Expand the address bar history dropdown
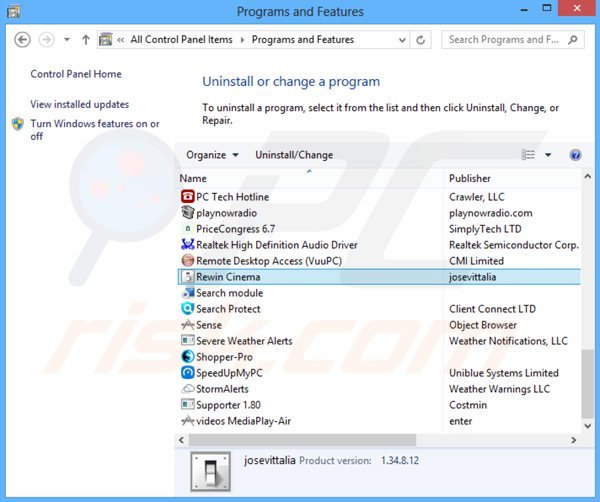This screenshot has width=600, height=502. tap(402, 40)
